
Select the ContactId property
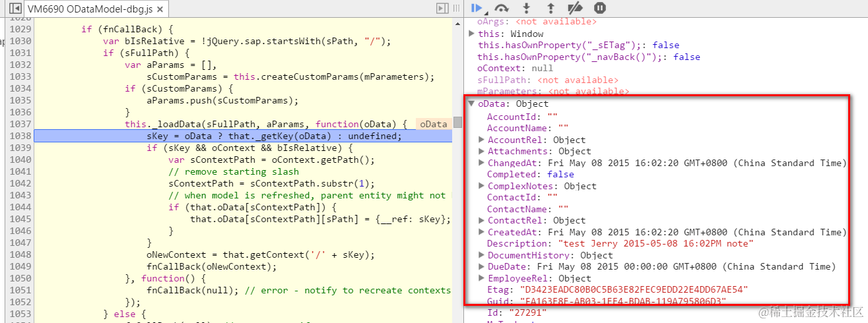coord(522,197)
